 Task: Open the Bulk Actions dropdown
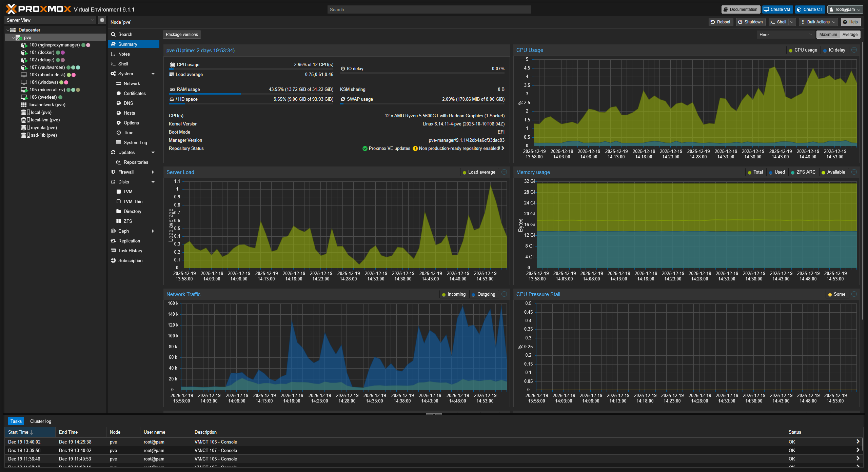tap(818, 22)
